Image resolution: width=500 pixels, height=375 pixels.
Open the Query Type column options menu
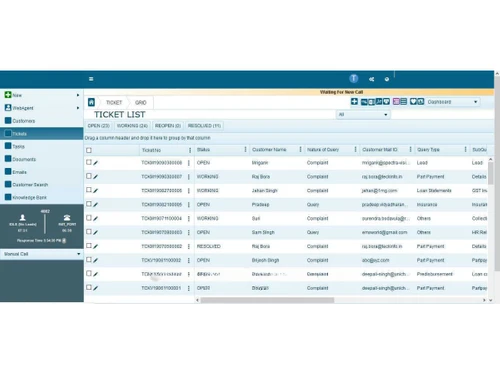click(465, 150)
